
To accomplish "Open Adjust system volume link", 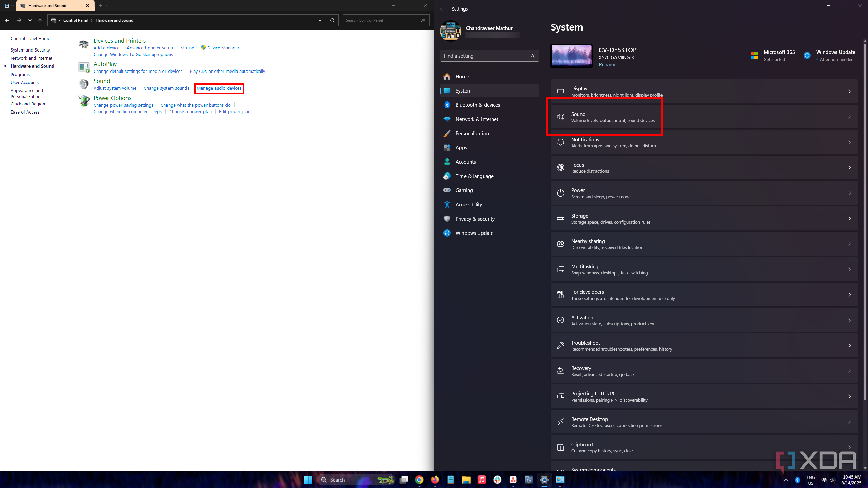I will click(x=115, y=88).
